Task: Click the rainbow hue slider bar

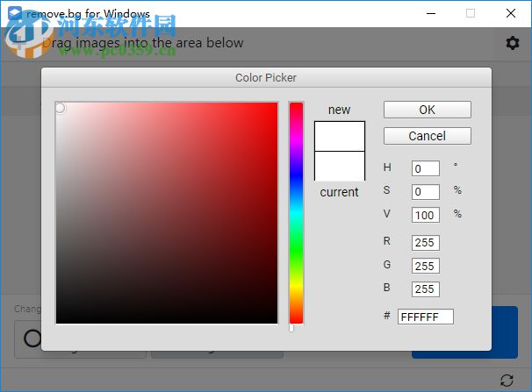Action: tap(296, 213)
